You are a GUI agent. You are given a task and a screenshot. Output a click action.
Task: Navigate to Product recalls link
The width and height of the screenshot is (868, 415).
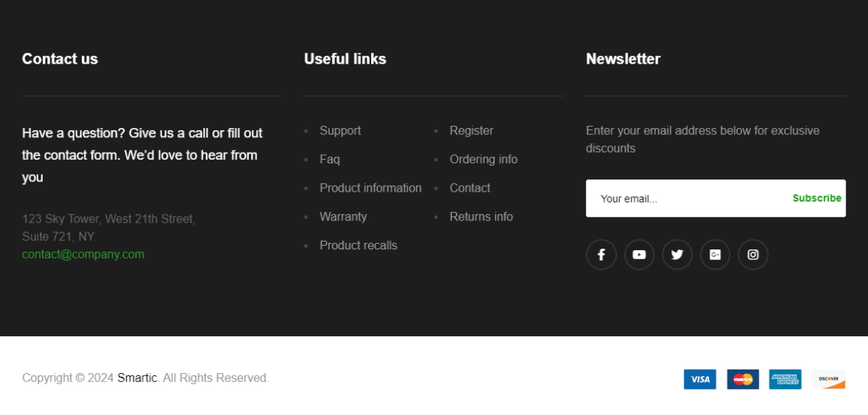358,246
